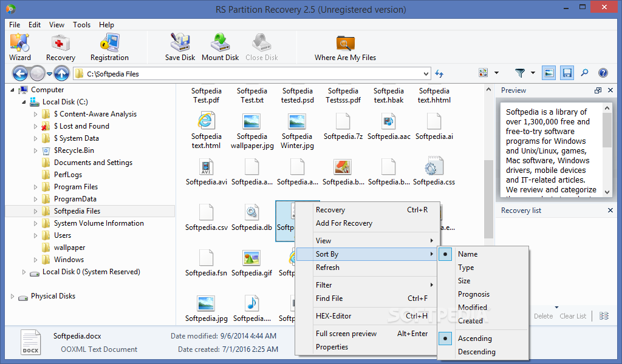This screenshot has width=622, height=364.
Task: Expand the Softpedia Files tree node
Action: 35,211
